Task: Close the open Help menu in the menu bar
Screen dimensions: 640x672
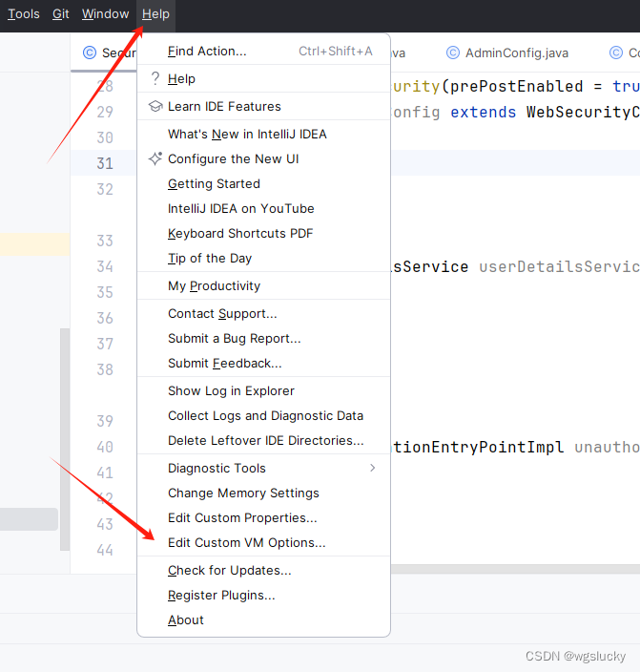Action: click(155, 14)
